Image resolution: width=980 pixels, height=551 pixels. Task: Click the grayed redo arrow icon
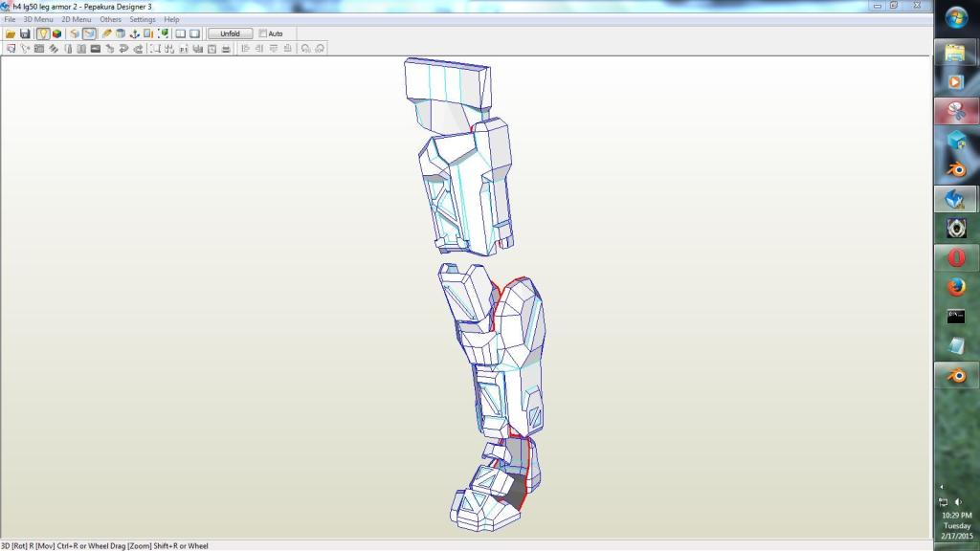(x=320, y=49)
